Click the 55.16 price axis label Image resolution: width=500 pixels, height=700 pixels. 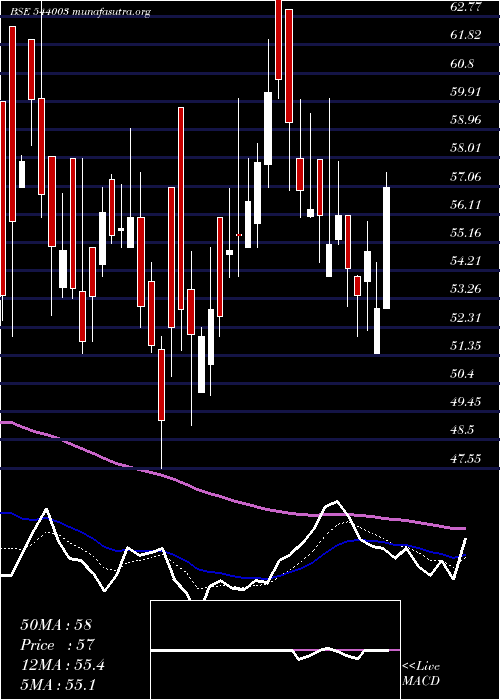pyautogui.click(x=466, y=233)
